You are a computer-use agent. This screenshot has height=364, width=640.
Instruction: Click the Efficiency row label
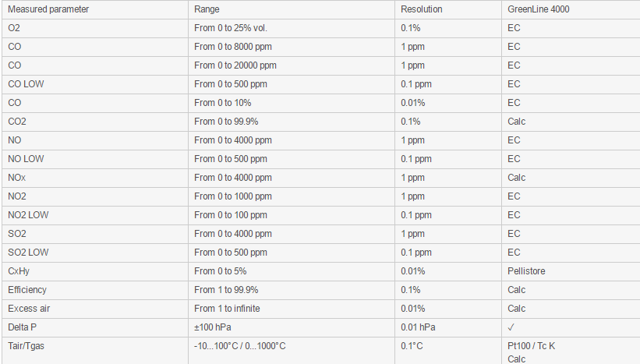(27, 290)
